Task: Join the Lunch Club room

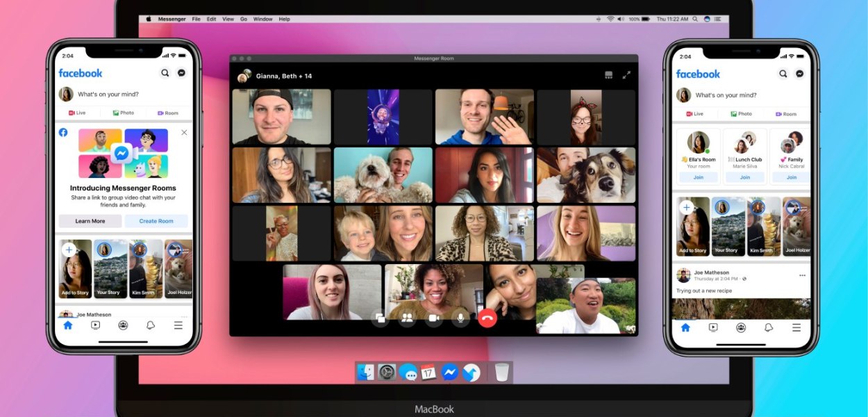Action: 744,177
